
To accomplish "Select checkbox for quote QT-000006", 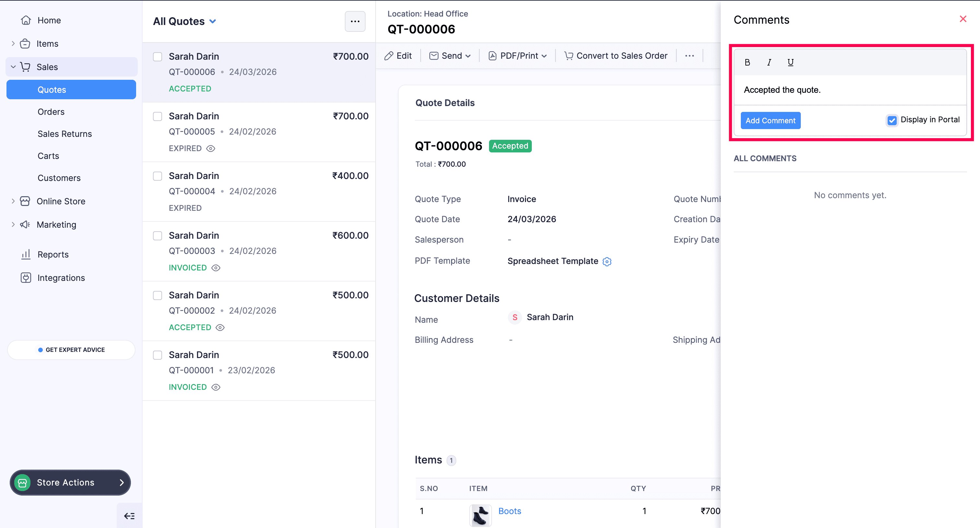I will pyautogui.click(x=157, y=57).
